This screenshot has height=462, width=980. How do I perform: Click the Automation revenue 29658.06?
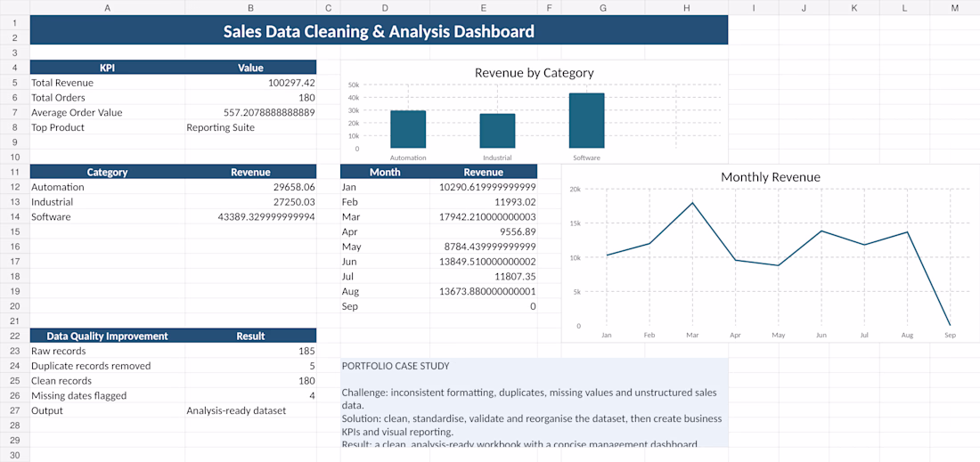tap(250, 187)
